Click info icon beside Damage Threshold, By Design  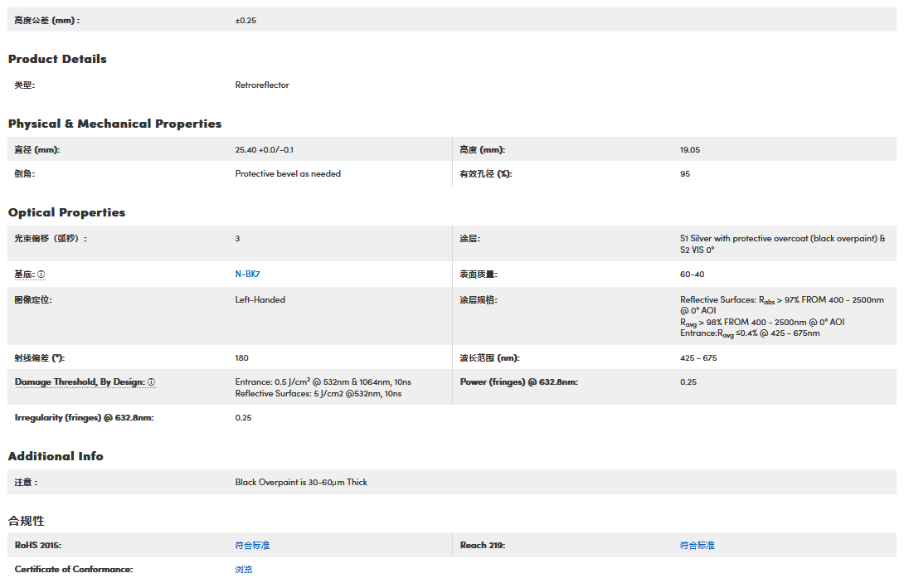click(x=152, y=382)
